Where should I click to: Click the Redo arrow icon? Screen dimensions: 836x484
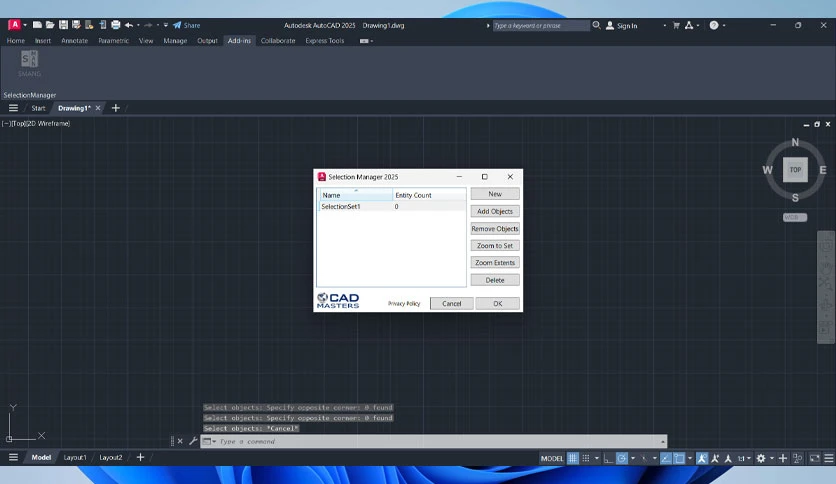pyautogui.click(x=148, y=25)
